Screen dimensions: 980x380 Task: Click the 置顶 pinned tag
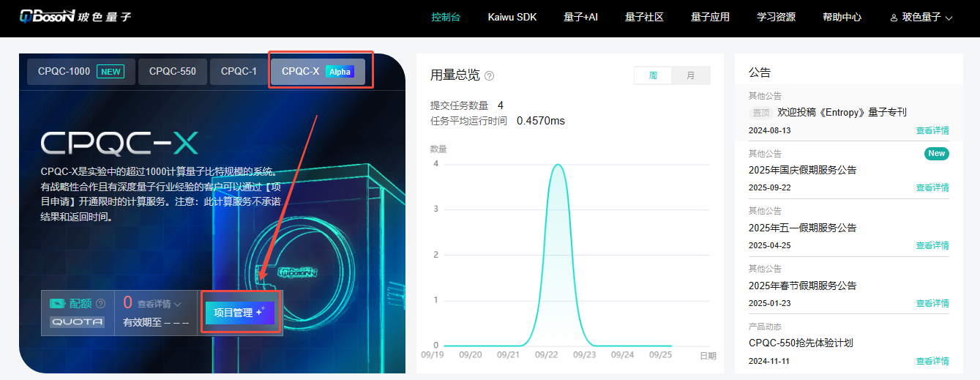pos(761,113)
